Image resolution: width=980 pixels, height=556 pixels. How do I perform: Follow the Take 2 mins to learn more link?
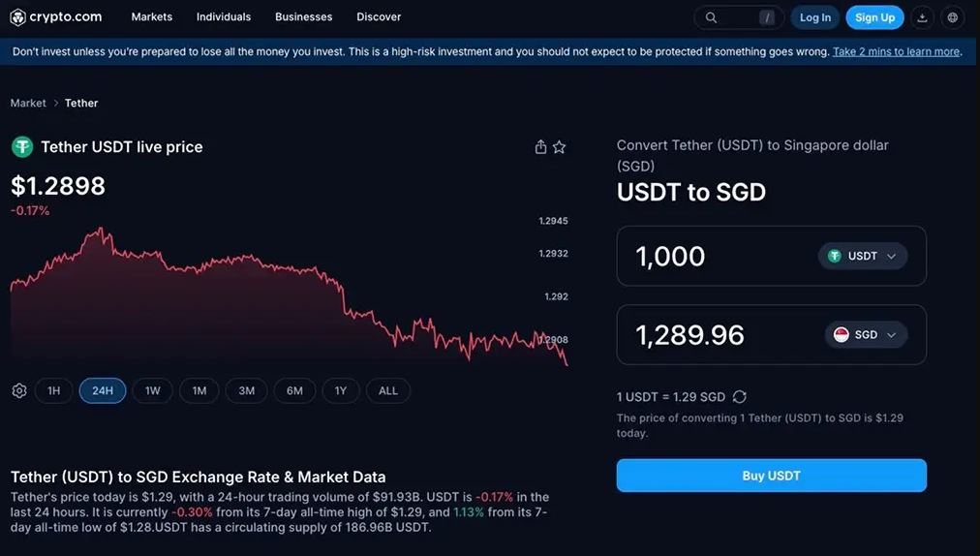tap(897, 52)
